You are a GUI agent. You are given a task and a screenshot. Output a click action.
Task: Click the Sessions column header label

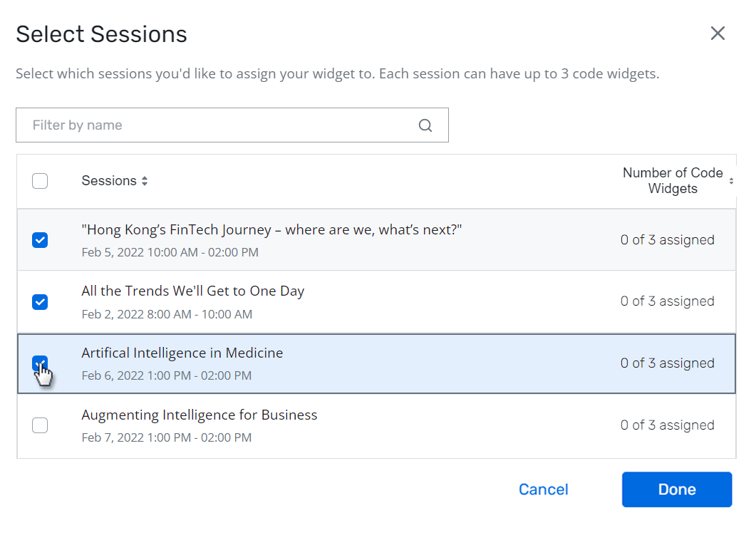click(108, 181)
